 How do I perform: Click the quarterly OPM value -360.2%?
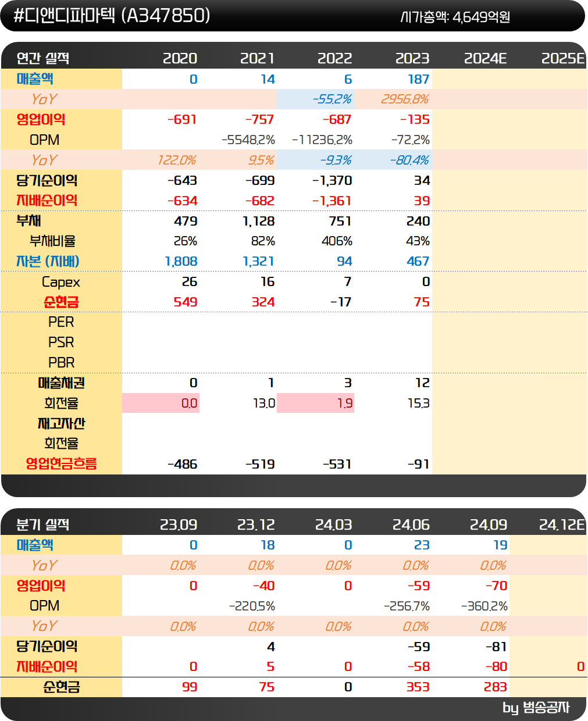tap(484, 606)
